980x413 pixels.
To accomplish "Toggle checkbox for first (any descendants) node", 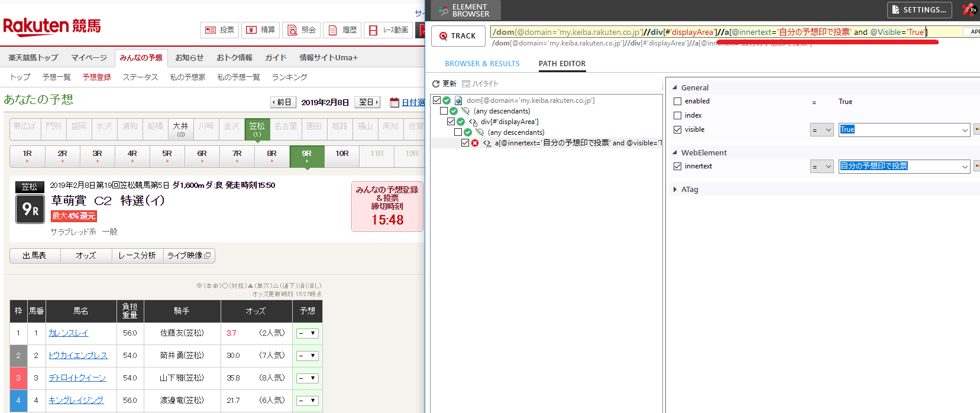I will [444, 111].
